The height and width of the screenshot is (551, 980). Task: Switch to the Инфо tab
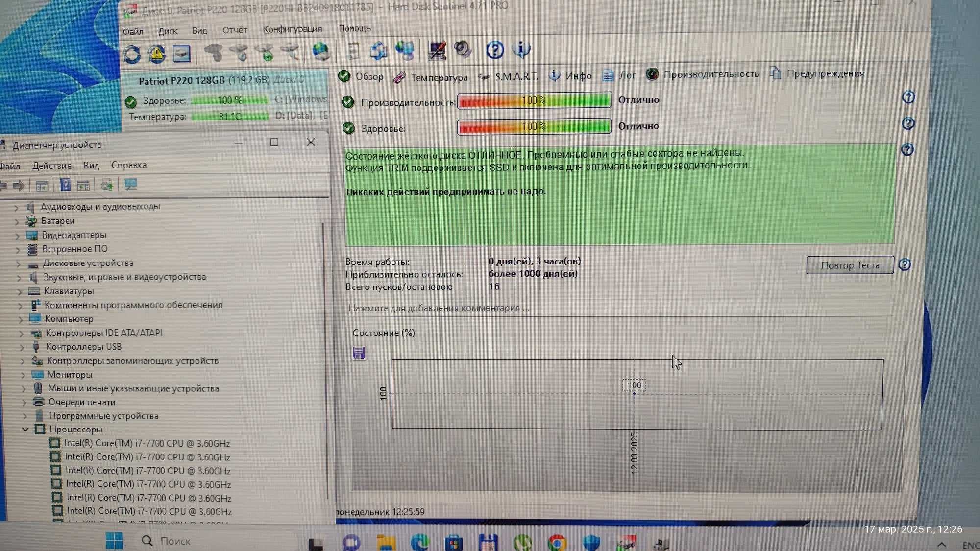point(570,75)
